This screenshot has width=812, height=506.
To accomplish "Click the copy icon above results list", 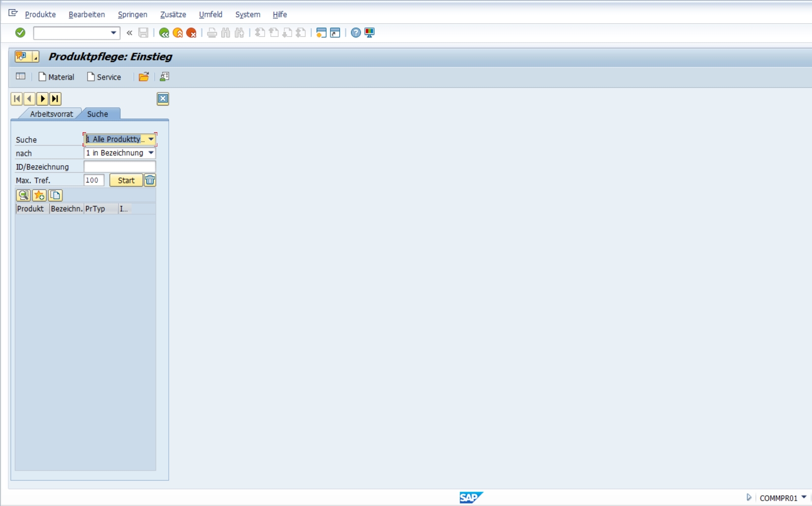I will coord(55,195).
